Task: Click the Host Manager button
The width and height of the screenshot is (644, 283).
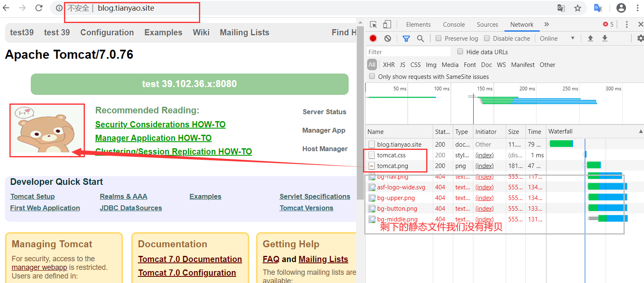Action: (x=325, y=149)
